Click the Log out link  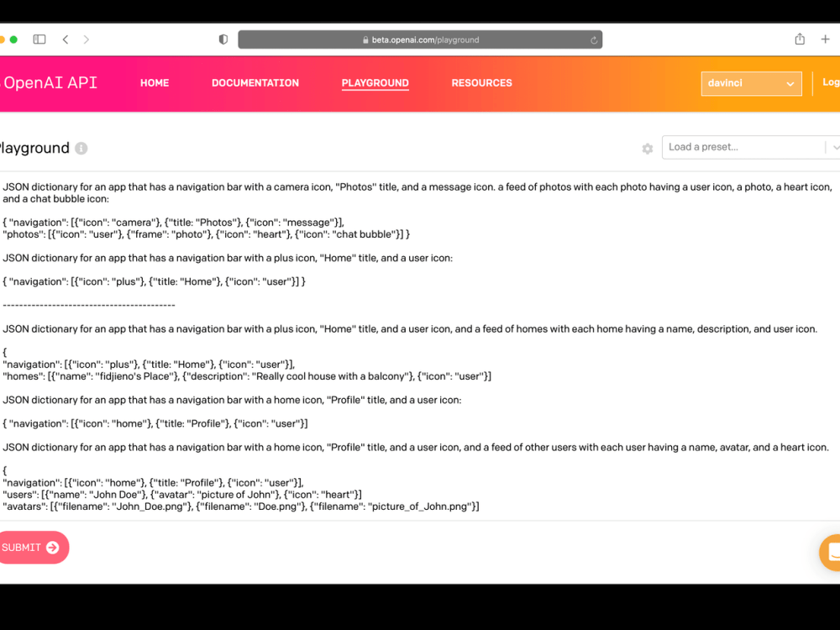(x=831, y=82)
